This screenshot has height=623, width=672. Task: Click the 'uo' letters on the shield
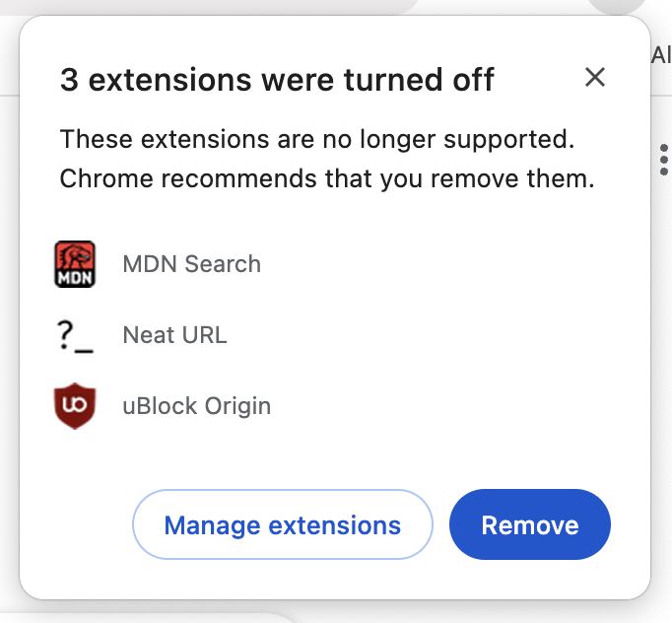coord(75,404)
